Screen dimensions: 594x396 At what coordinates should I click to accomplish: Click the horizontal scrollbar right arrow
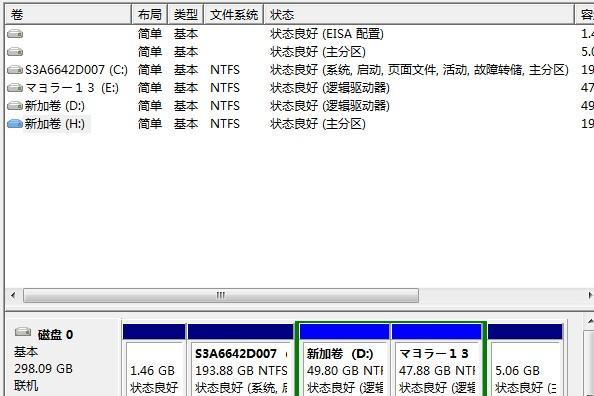tap(590, 295)
